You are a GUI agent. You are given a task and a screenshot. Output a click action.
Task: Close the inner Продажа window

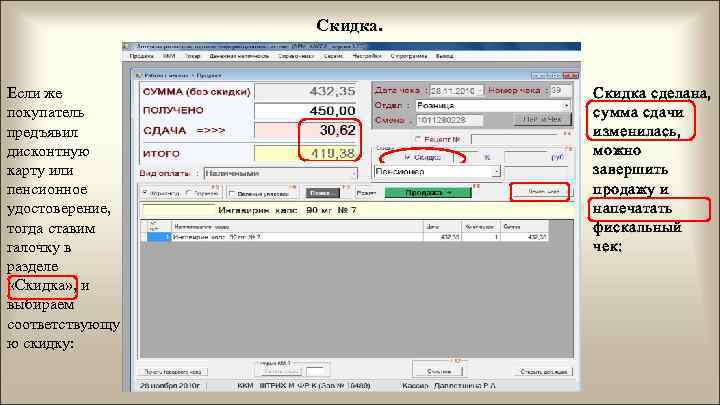(x=571, y=75)
